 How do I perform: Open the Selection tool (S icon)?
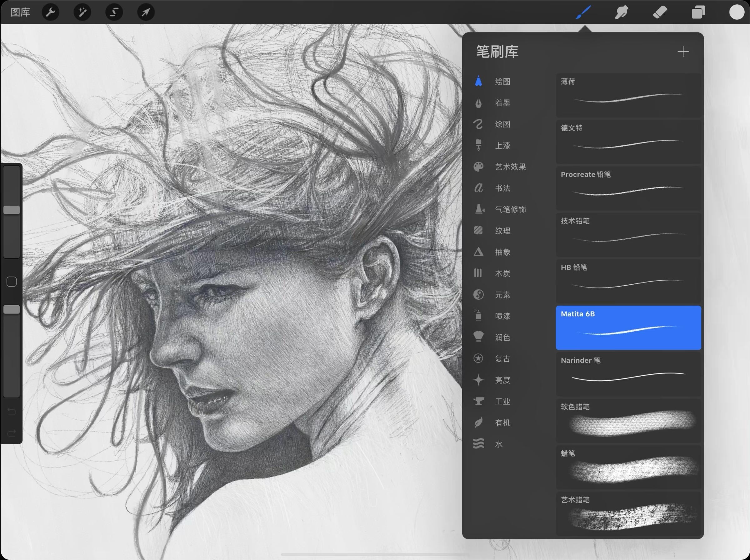click(x=114, y=12)
